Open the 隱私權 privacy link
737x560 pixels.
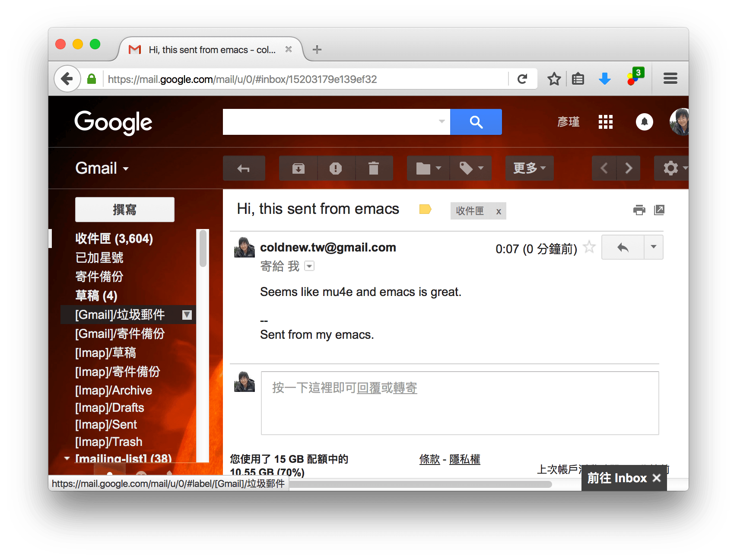pos(464,459)
